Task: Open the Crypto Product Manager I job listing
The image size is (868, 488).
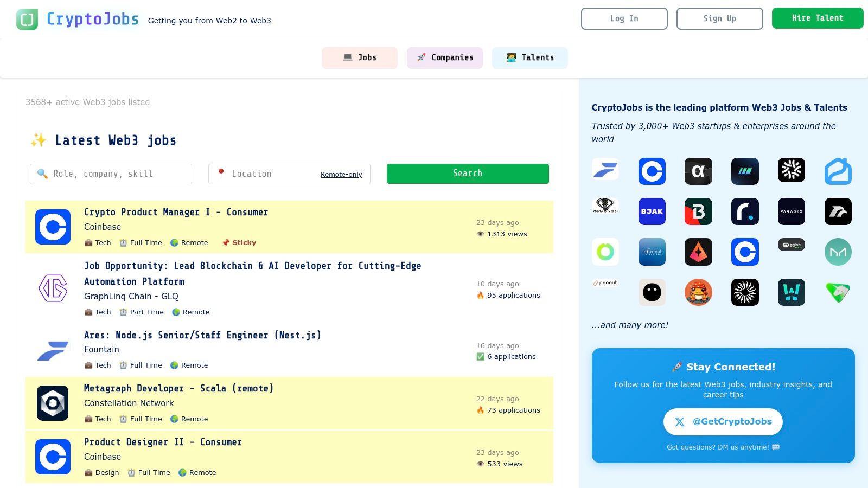Action: coord(176,212)
